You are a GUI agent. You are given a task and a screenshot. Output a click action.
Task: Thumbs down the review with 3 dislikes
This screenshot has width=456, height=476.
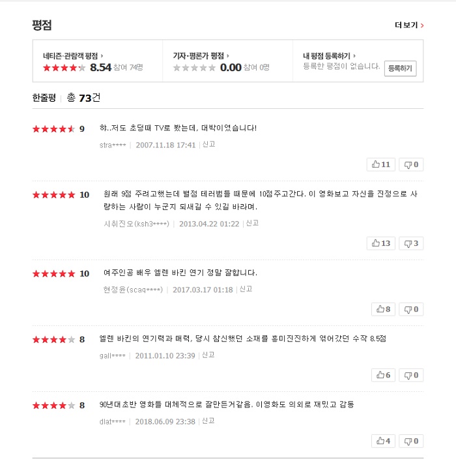411,243
